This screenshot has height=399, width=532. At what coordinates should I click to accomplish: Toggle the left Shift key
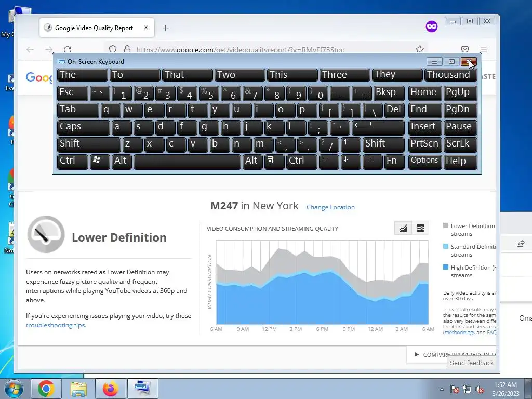(89, 144)
